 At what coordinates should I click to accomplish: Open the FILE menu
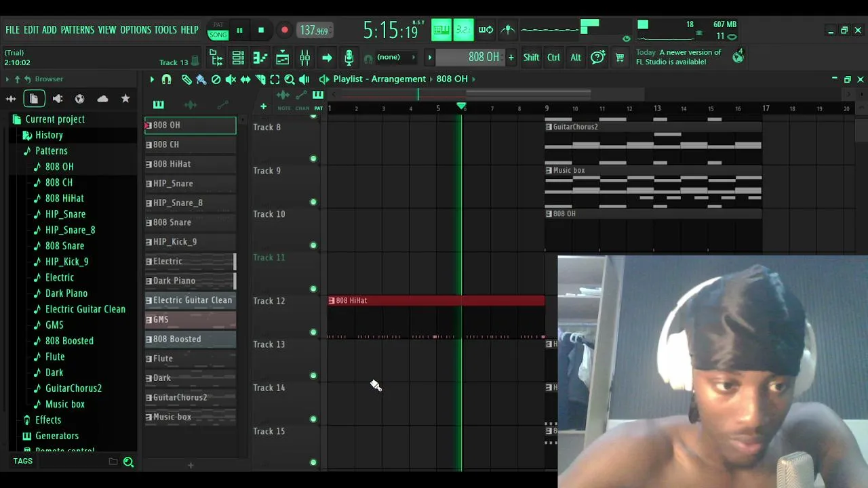[12, 30]
